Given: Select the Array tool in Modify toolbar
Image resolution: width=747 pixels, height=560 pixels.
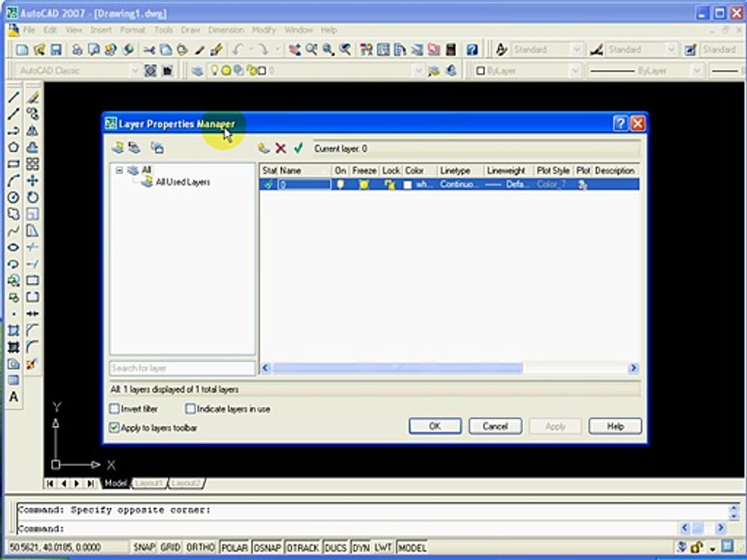Looking at the screenshot, I should [x=33, y=164].
